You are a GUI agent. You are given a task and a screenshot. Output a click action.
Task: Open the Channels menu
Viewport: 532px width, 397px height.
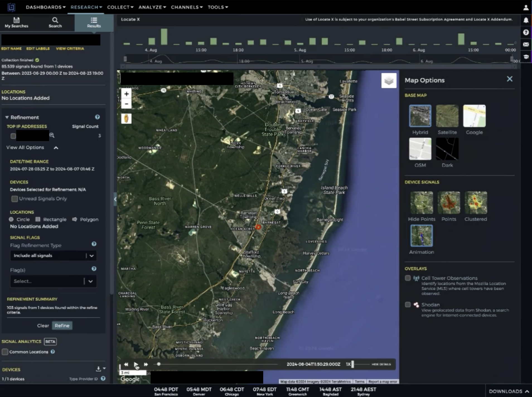tap(187, 7)
